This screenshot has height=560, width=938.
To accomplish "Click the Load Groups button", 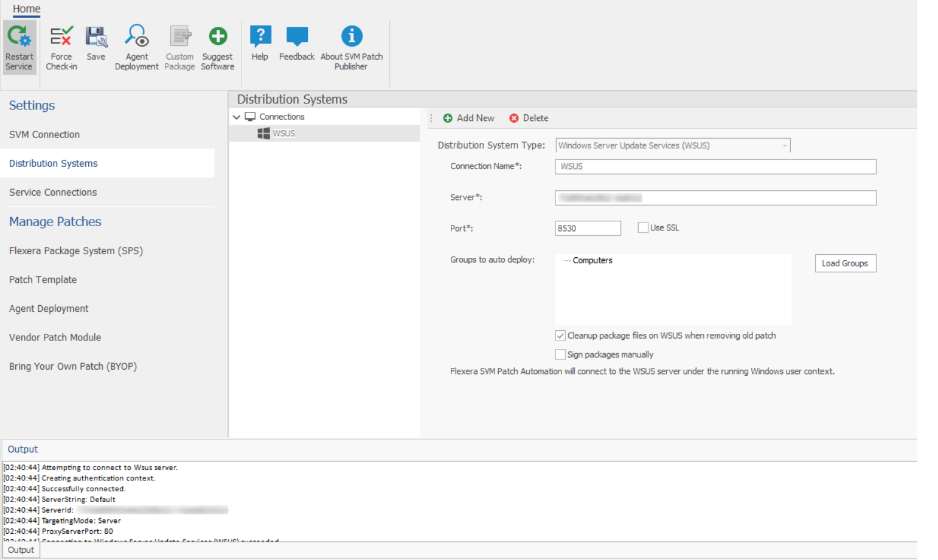I will [846, 263].
